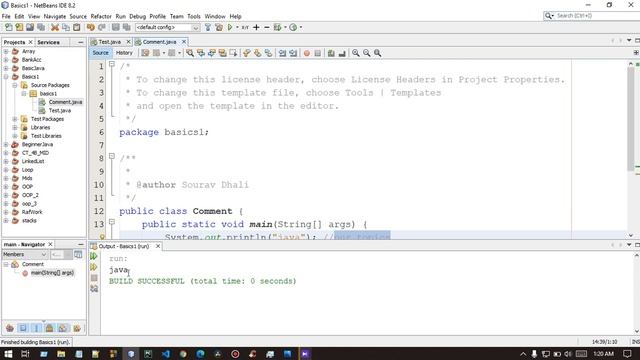The width and height of the screenshot is (640, 360).
Task: Toggle Show Non-Public Members filter in Navigator
Action: point(49,328)
